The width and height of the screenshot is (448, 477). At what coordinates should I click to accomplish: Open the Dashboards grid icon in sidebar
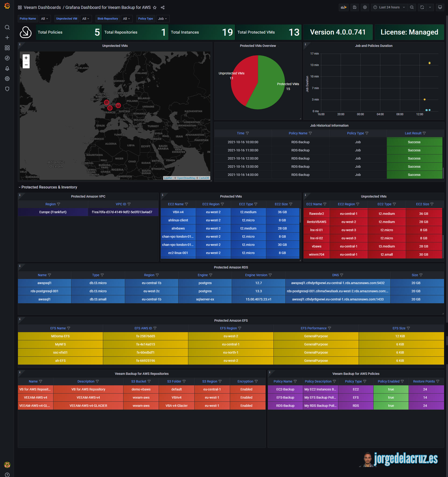(7, 48)
